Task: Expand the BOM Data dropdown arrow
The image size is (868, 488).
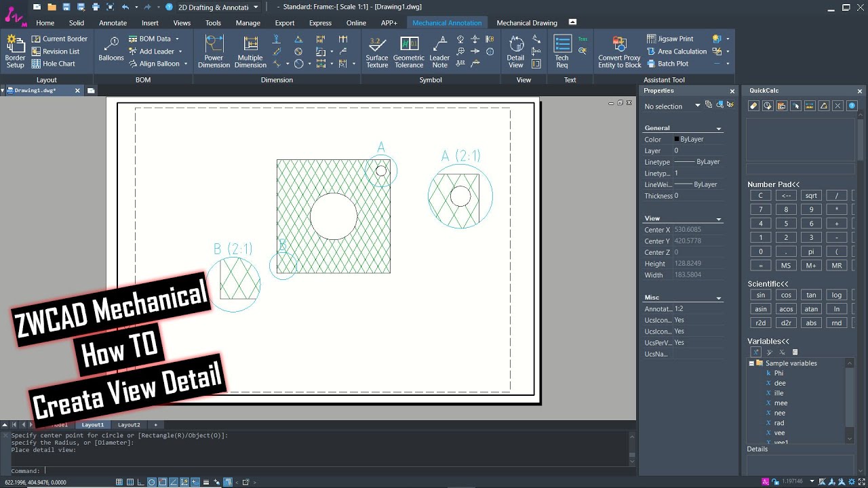Action: [178, 39]
